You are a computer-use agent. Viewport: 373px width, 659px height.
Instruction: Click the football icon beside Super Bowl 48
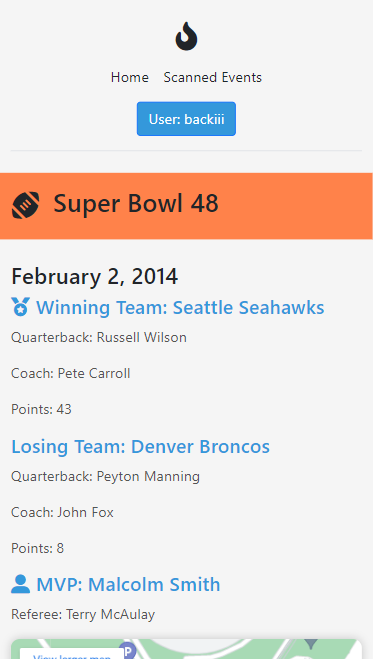point(26,205)
